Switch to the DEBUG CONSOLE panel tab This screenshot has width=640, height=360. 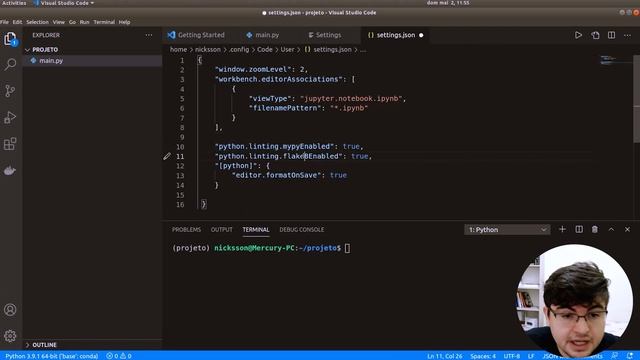pos(302,229)
